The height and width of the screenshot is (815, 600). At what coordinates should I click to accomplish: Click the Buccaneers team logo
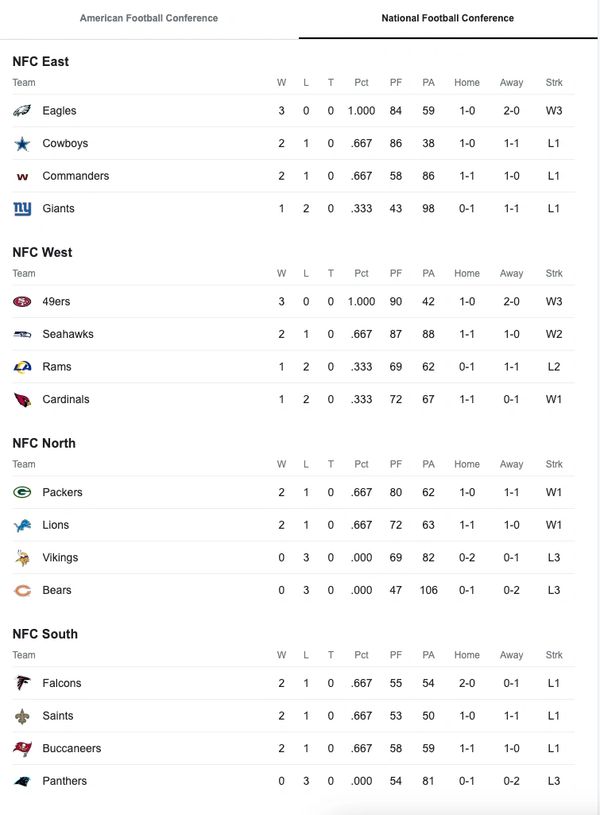(x=22, y=749)
